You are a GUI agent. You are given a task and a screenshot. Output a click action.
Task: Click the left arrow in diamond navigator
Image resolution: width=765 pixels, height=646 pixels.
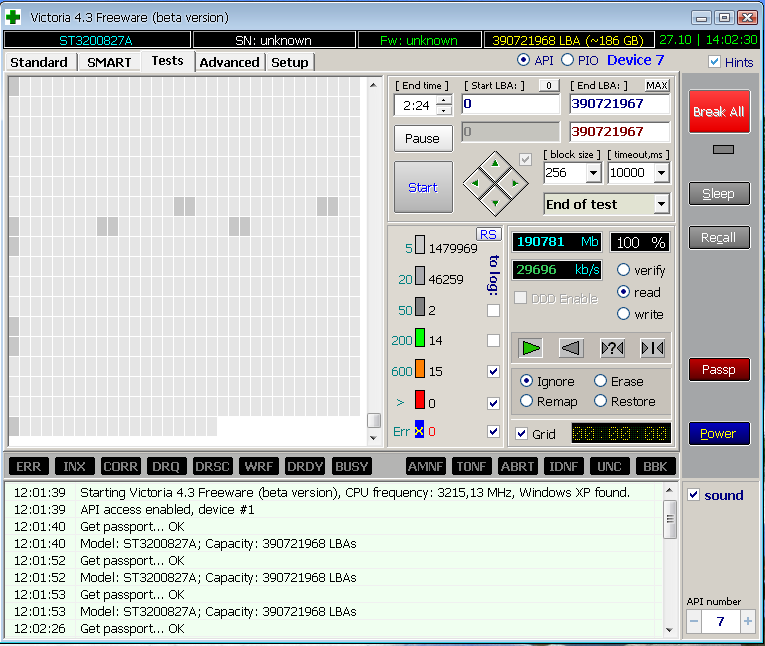coord(475,183)
